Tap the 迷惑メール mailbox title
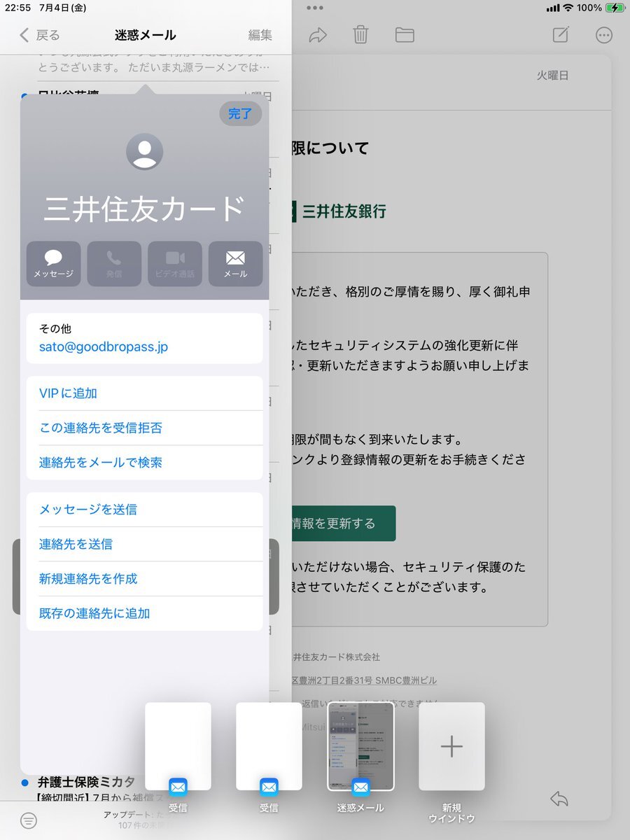The image size is (630, 840). click(x=146, y=35)
